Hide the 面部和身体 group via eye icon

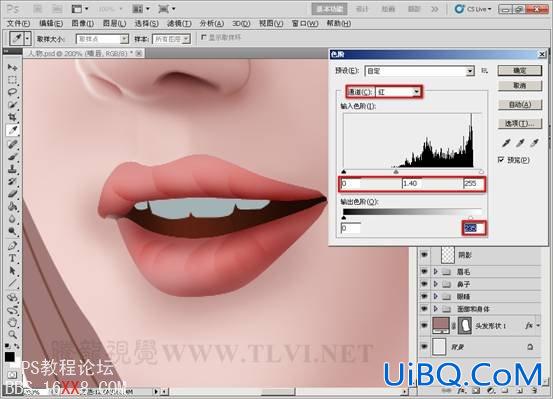tap(424, 309)
